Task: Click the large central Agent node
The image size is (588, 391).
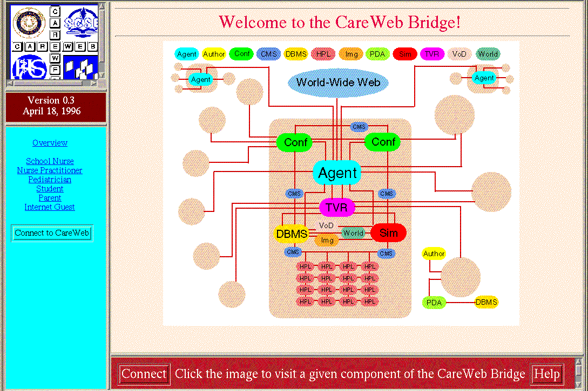Action: (x=337, y=173)
